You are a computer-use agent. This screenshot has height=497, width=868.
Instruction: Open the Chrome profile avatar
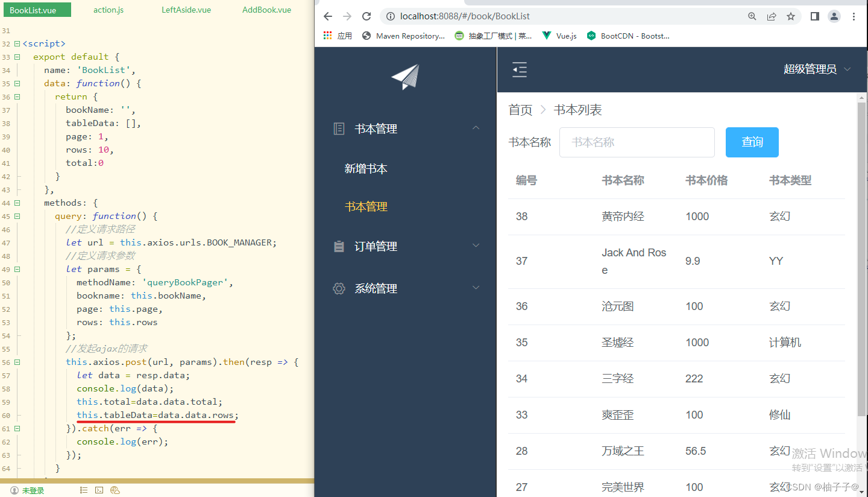pyautogui.click(x=834, y=16)
